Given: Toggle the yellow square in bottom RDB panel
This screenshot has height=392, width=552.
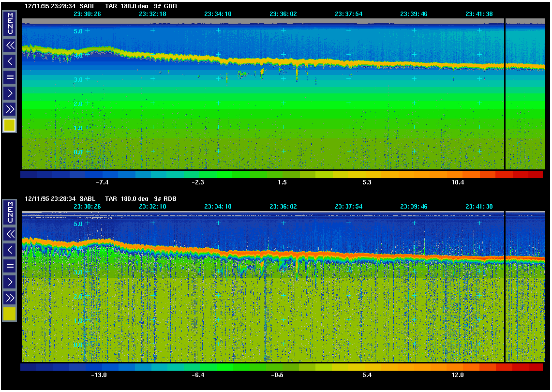Looking at the screenshot, I should tap(10, 314).
